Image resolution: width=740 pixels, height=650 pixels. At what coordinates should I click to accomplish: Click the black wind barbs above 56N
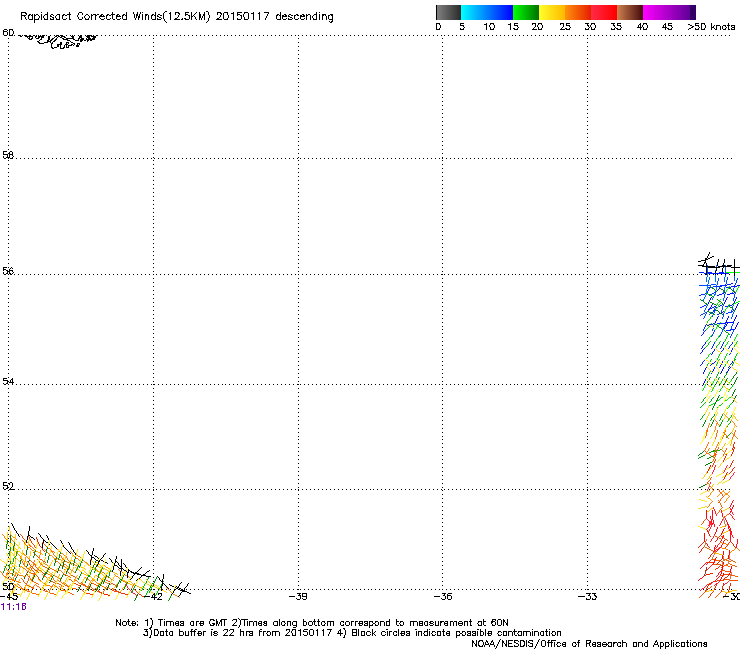tap(718, 263)
